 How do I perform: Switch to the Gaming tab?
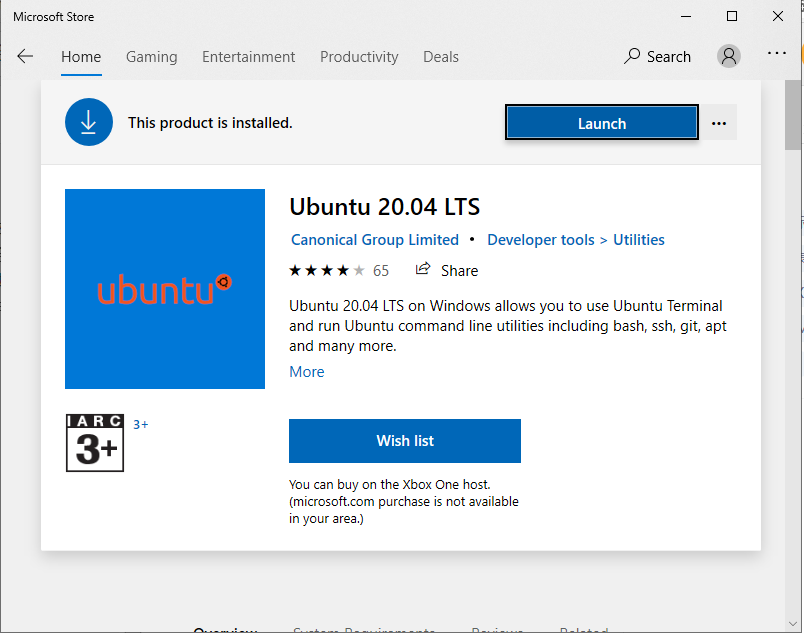(x=151, y=57)
